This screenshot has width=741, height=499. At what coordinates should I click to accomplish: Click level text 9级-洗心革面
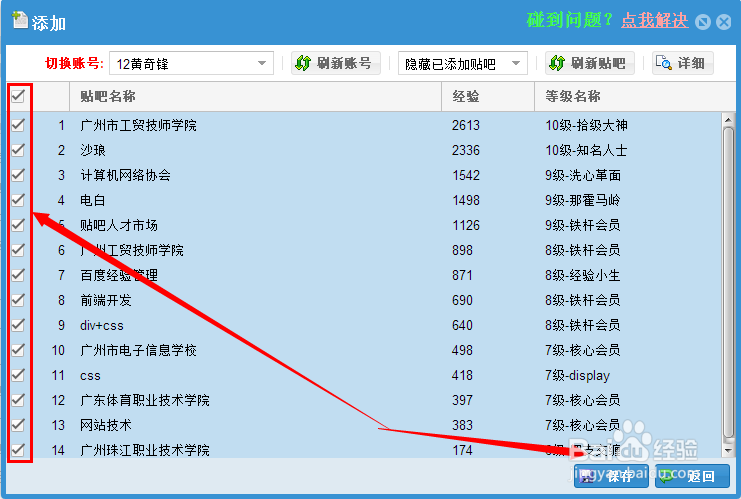click(583, 175)
